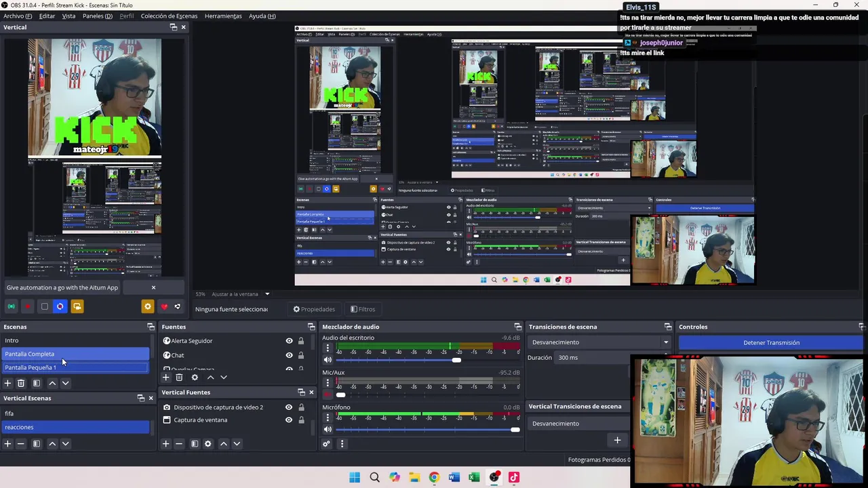This screenshot has height=488, width=868.
Task: Float the Mezclador de audio dock
Action: click(517, 327)
